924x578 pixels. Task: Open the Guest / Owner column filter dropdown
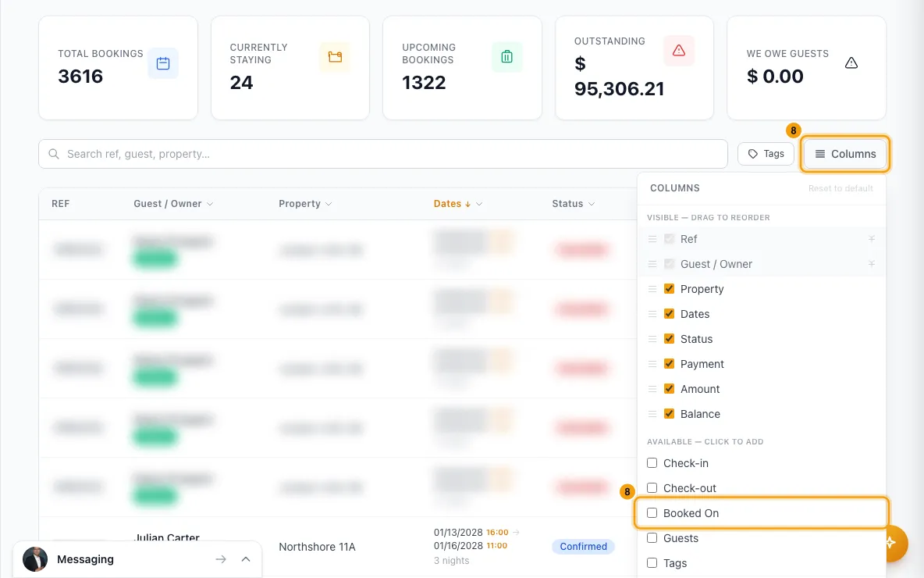(x=211, y=204)
